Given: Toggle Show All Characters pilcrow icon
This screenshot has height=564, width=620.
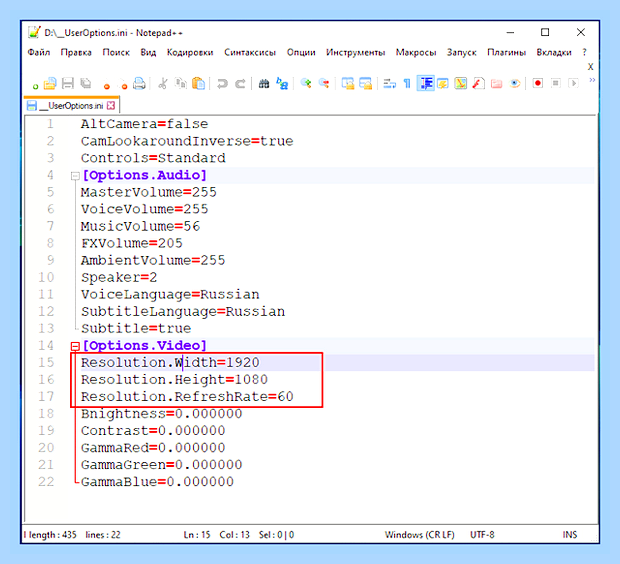Looking at the screenshot, I should (x=407, y=83).
